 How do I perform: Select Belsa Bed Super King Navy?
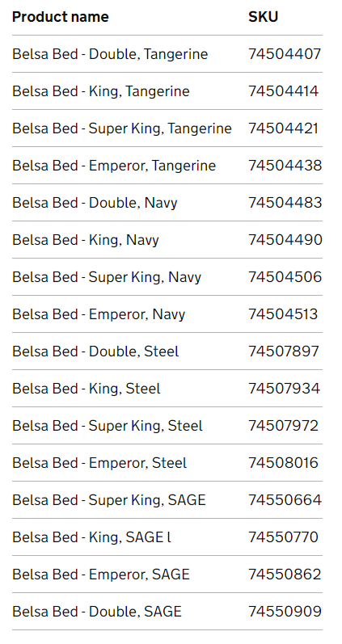(x=107, y=277)
